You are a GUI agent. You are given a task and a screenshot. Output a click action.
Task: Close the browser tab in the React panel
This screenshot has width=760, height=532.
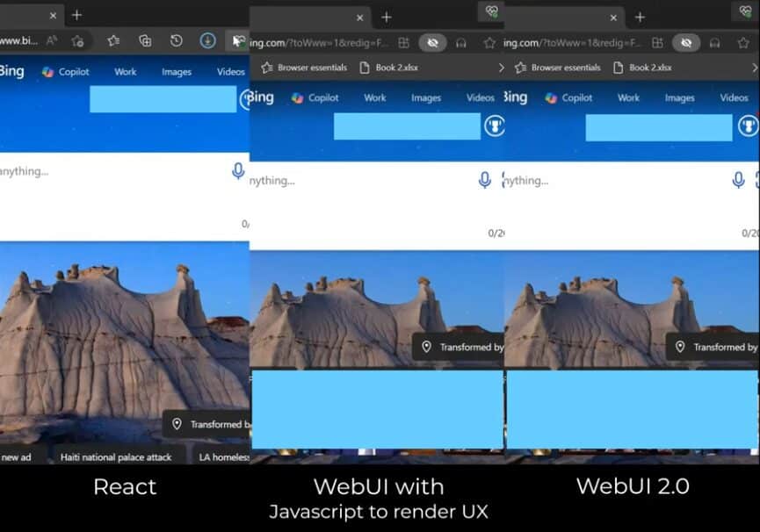coord(54,16)
